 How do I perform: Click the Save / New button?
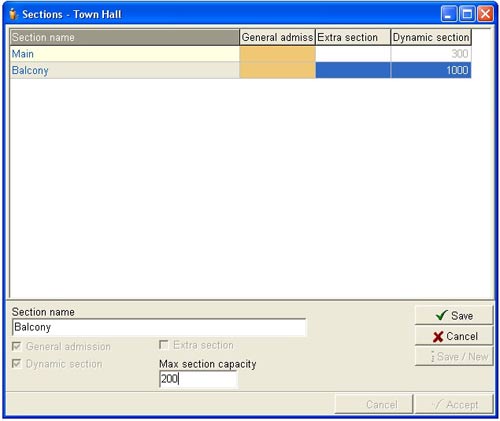[x=454, y=356]
